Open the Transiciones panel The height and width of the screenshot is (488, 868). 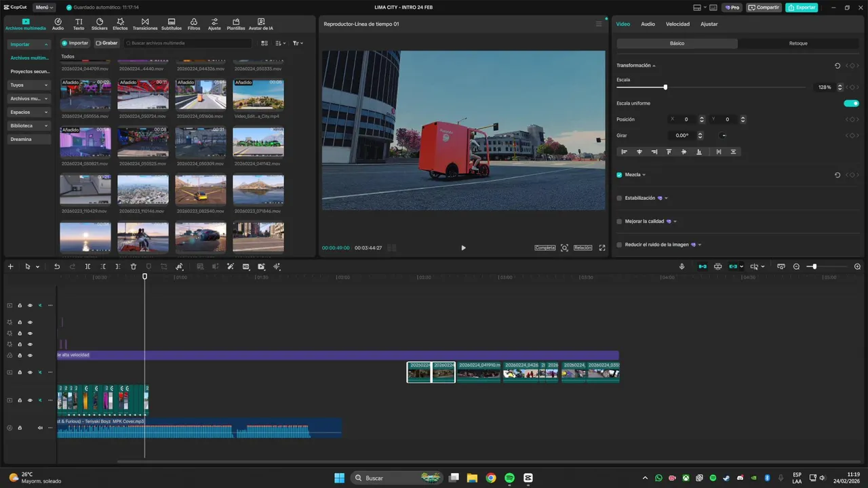click(x=144, y=24)
